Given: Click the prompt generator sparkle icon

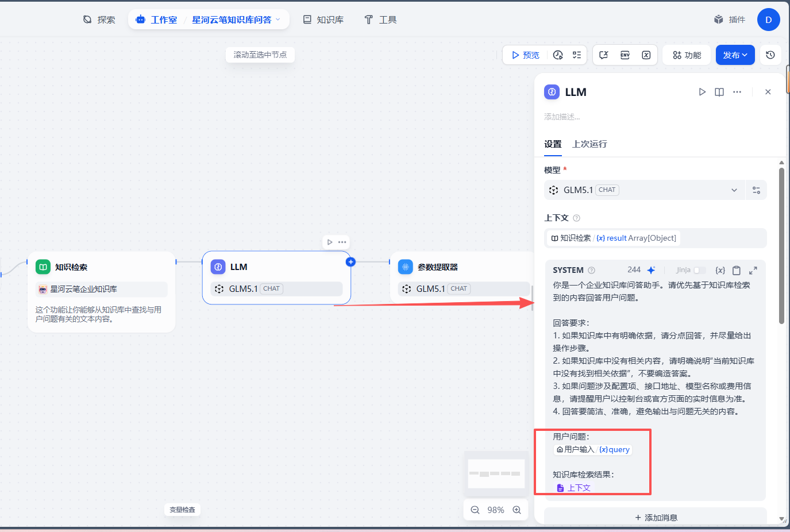Looking at the screenshot, I should (651, 270).
